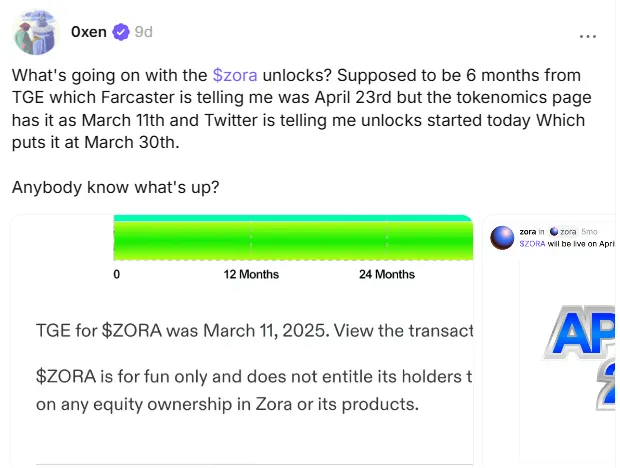The image size is (620, 468).
Task: Click the green unlock schedule bar
Action: (x=292, y=242)
